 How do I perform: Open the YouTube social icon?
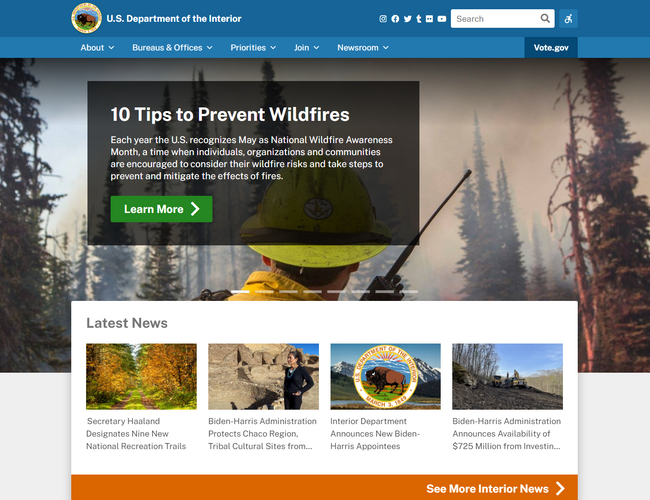tap(441, 19)
